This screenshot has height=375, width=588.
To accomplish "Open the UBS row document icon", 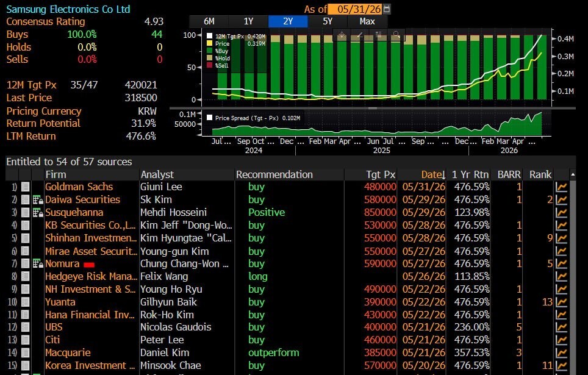I will (x=25, y=327).
